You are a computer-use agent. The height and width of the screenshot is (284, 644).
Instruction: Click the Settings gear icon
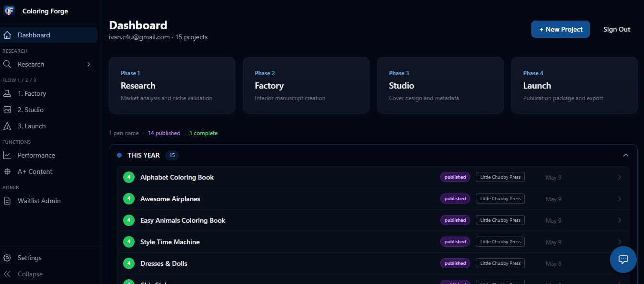[x=7, y=258]
